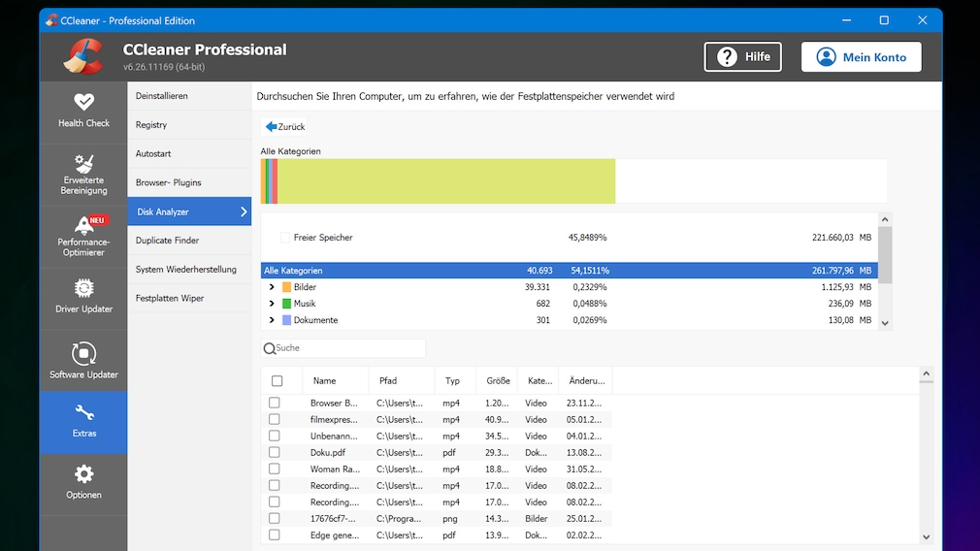This screenshot has width=980, height=551.
Task: Click the title bar CCleaner icon
Action: [x=51, y=20]
